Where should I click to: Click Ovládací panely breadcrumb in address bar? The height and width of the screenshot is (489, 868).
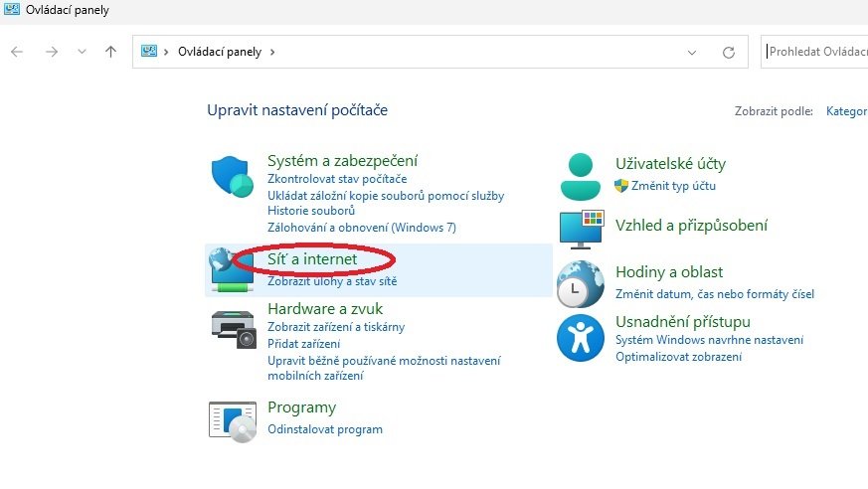[x=219, y=52]
